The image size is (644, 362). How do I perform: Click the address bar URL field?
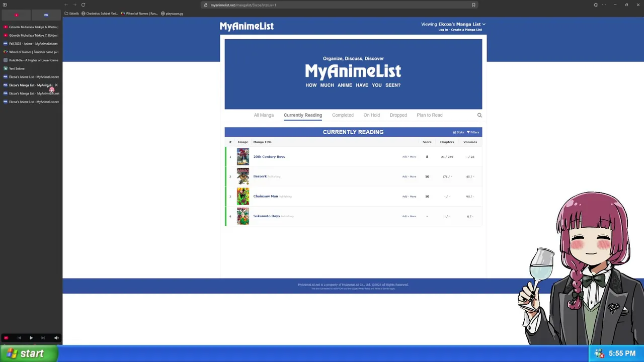pyautogui.click(x=340, y=5)
